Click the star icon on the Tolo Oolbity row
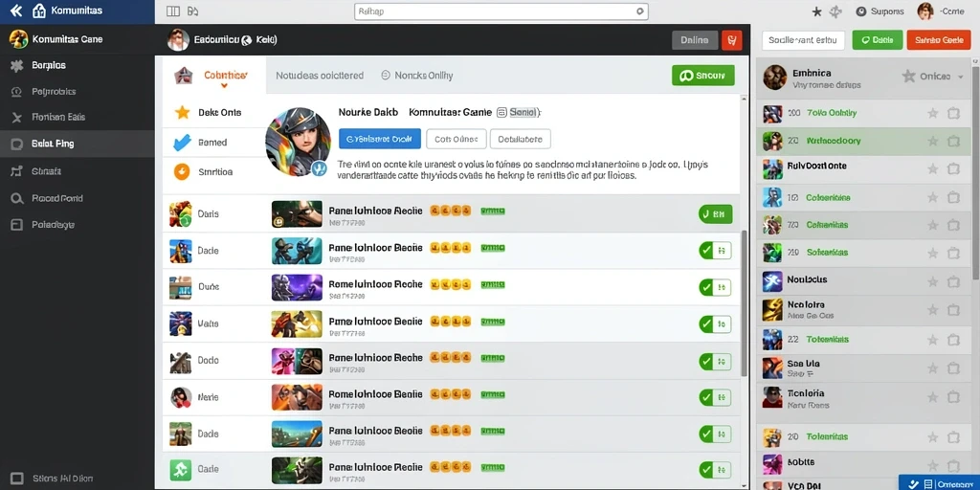Image resolution: width=980 pixels, height=490 pixels. point(932,113)
